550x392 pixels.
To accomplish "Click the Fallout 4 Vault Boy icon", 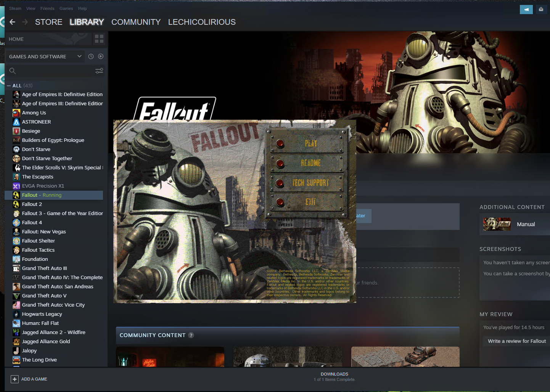I will (x=16, y=223).
